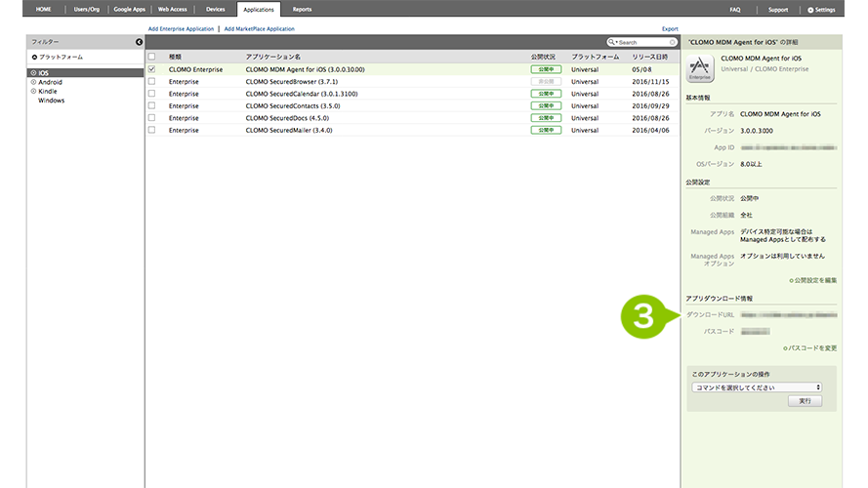Toggle the select-all checkbox in table header
868x488 pixels.
[x=151, y=57]
